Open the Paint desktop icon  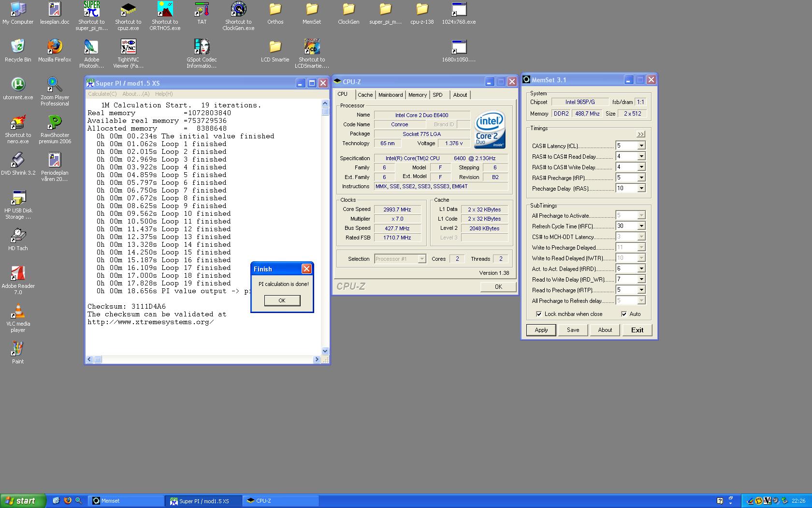pyautogui.click(x=18, y=353)
